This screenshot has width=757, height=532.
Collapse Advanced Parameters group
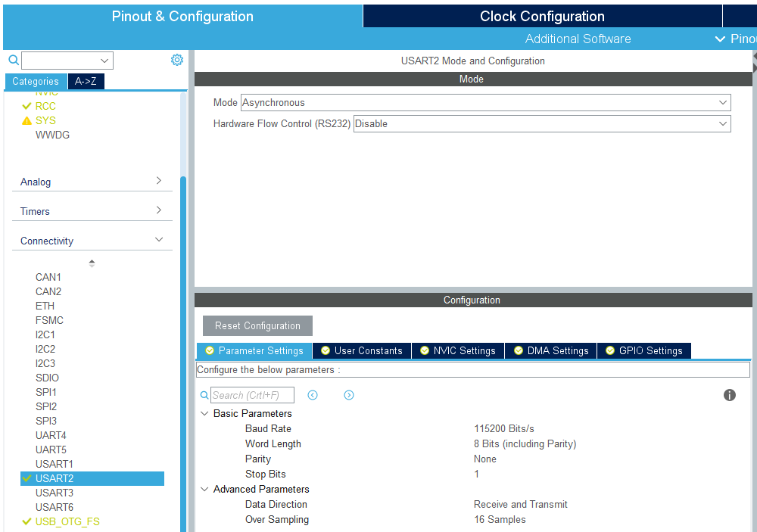204,490
